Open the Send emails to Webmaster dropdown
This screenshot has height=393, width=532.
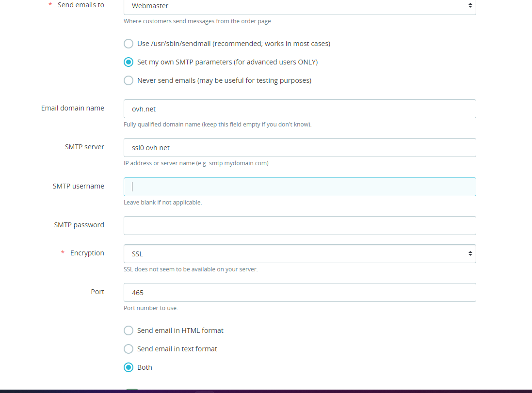click(x=300, y=6)
